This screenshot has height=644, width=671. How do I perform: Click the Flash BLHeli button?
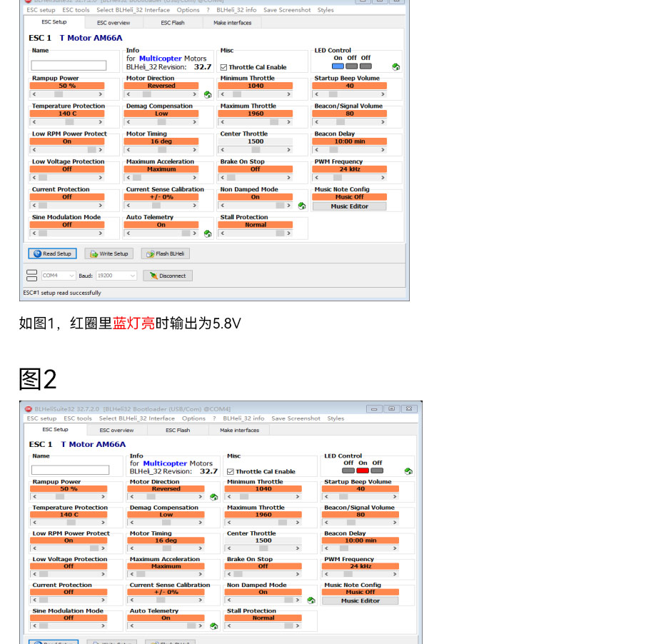pyautogui.click(x=165, y=253)
